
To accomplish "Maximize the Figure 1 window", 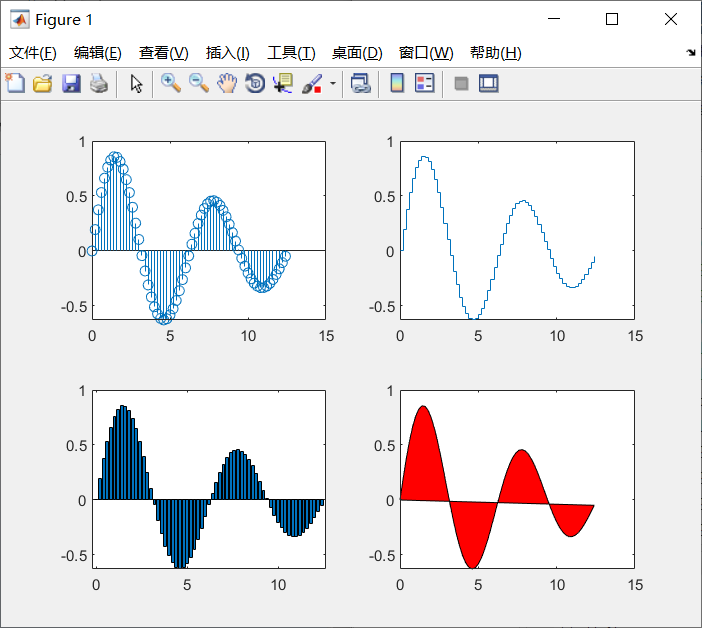I will (612, 19).
